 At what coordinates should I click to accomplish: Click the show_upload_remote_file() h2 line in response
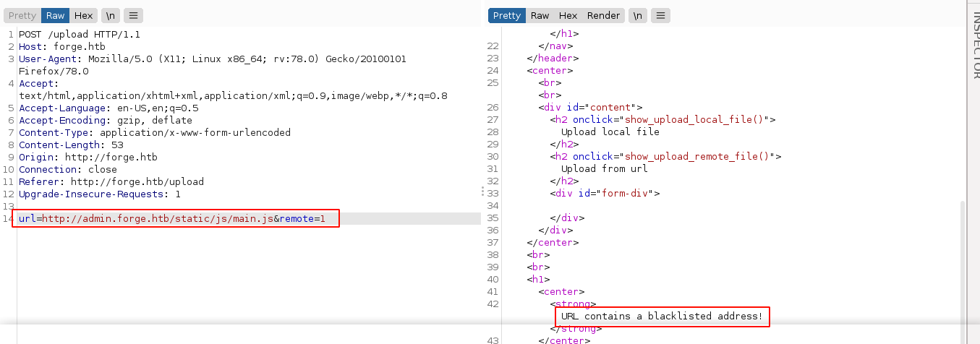(665, 156)
